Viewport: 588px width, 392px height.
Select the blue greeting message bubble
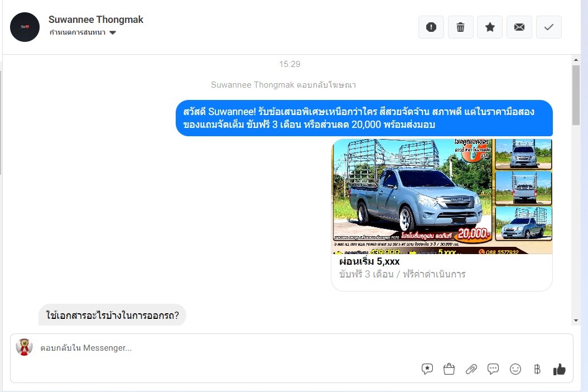(x=364, y=118)
